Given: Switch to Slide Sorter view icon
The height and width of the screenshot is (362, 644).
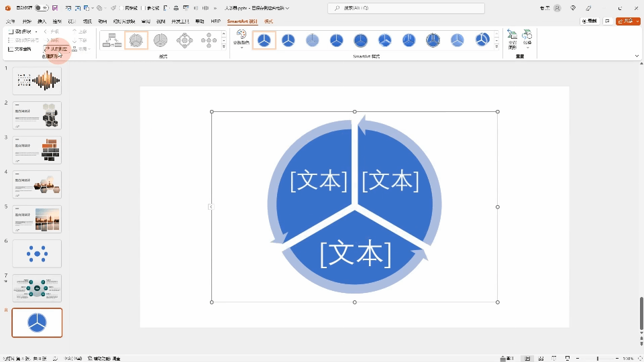Looking at the screenshot, I should [541, 358].
